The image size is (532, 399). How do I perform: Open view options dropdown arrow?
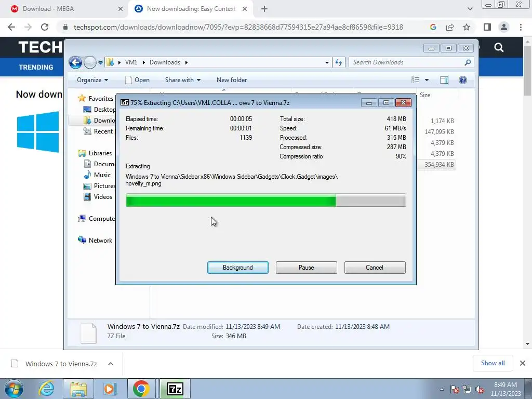coord(427,80)
